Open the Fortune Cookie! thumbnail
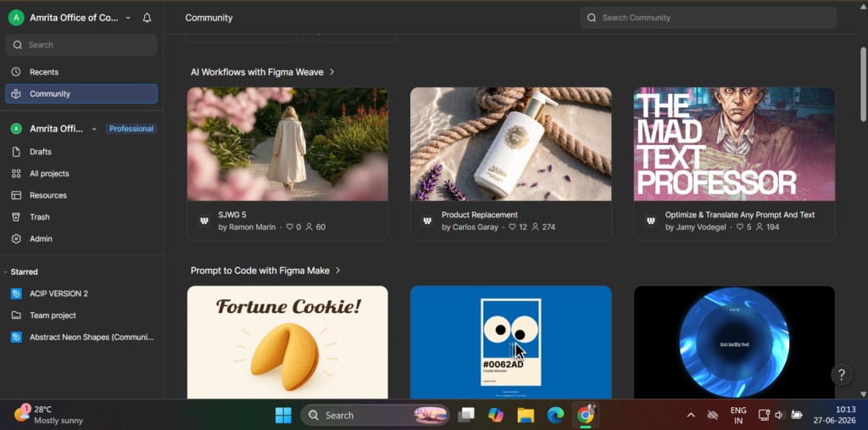868x430 pixels. pyautogui.click(x=287, y=343)
